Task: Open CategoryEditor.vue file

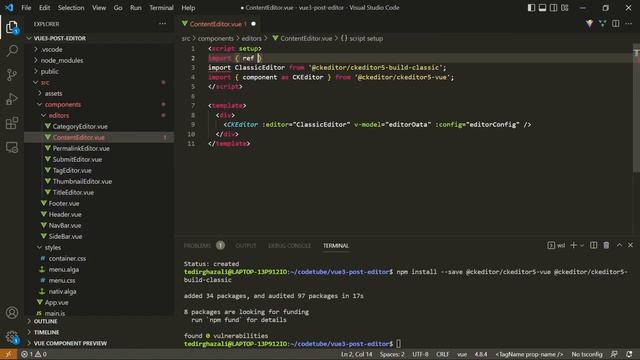Action: click(x=99, y=127)
